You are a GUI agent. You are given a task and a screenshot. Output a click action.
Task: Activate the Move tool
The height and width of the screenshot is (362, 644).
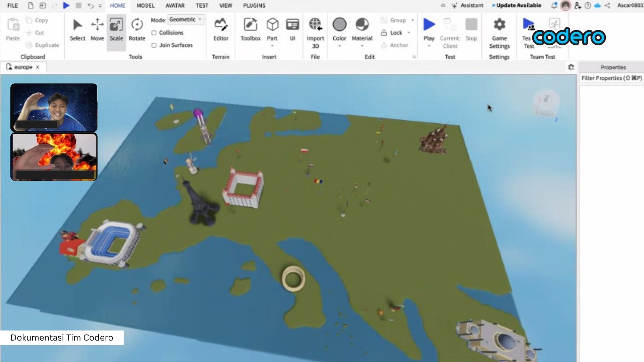[97, 30]
